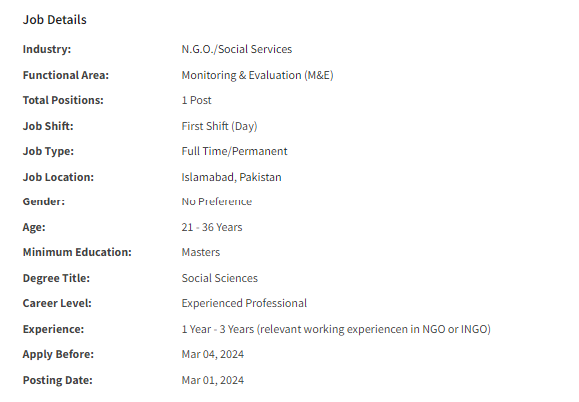This screenshot has width=579, height=402.
Task: Click the Apply Before: label
Action: coord(58,354)
